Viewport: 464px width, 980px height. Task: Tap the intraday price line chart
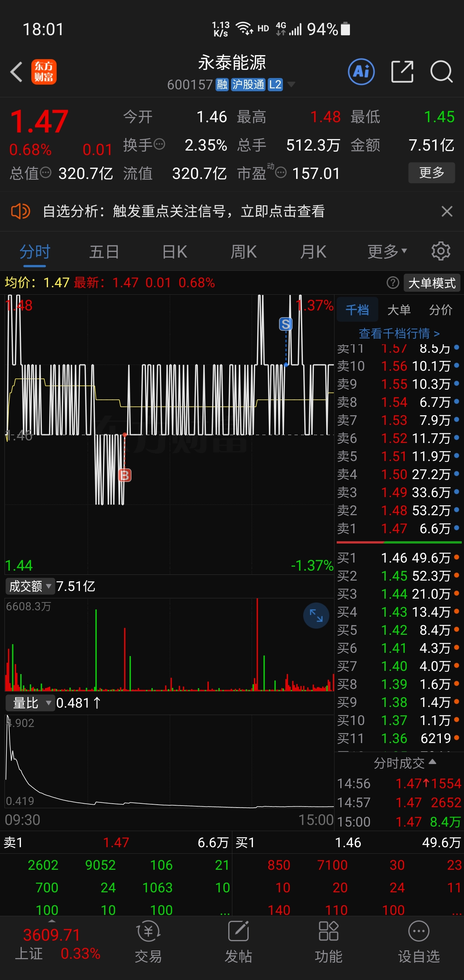click(x=169, y=434)
